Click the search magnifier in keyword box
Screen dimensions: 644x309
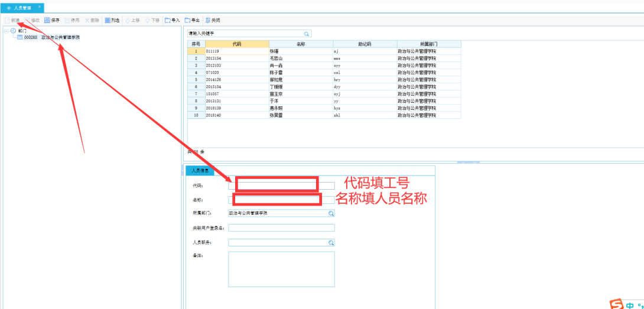307,34
